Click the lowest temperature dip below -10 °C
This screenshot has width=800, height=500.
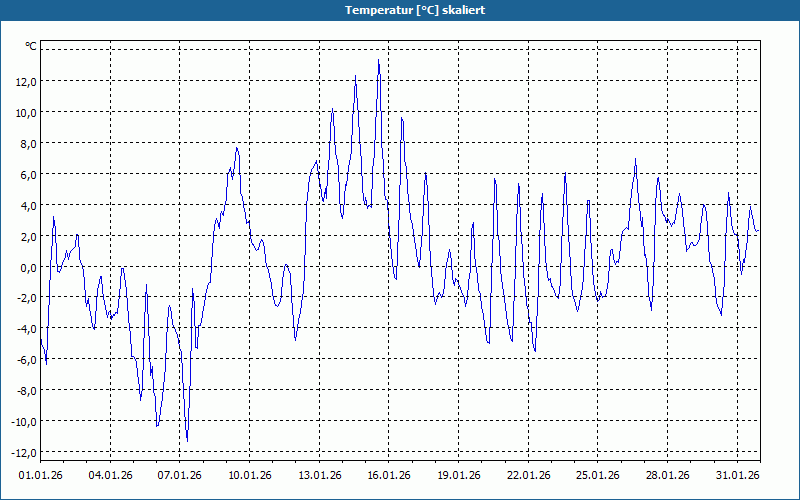(x=187, y=441)
